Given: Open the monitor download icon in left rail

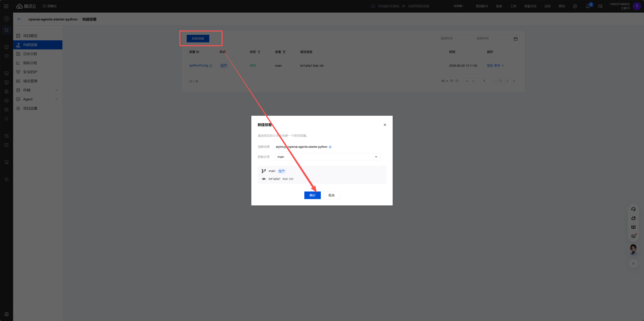Looking at the screenshot, I should pos(7,82).
